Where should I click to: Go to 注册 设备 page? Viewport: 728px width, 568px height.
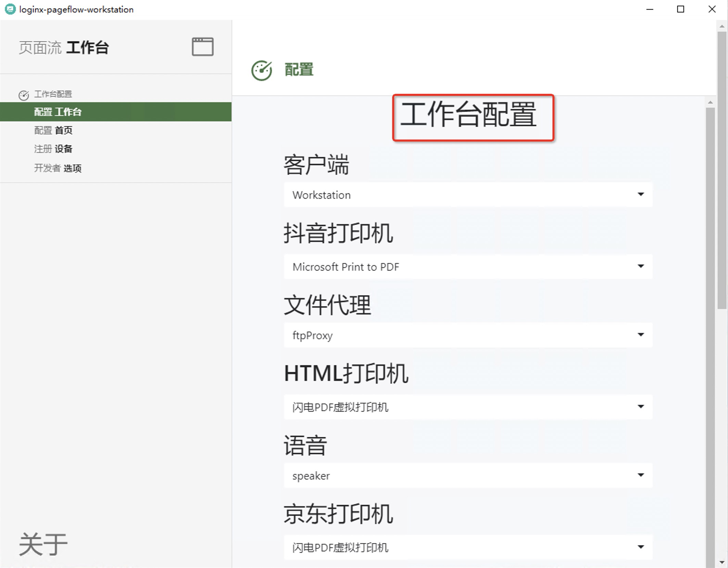(x=53, y=149)
